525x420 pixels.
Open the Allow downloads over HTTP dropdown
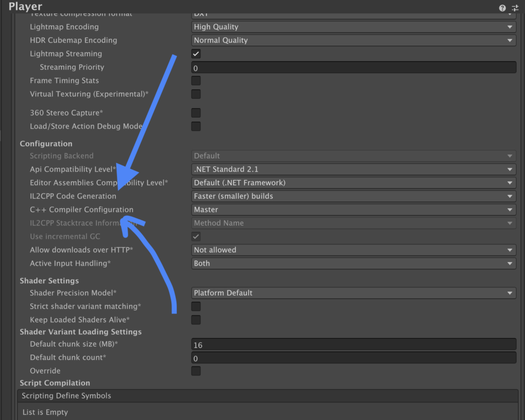point(353,250)
